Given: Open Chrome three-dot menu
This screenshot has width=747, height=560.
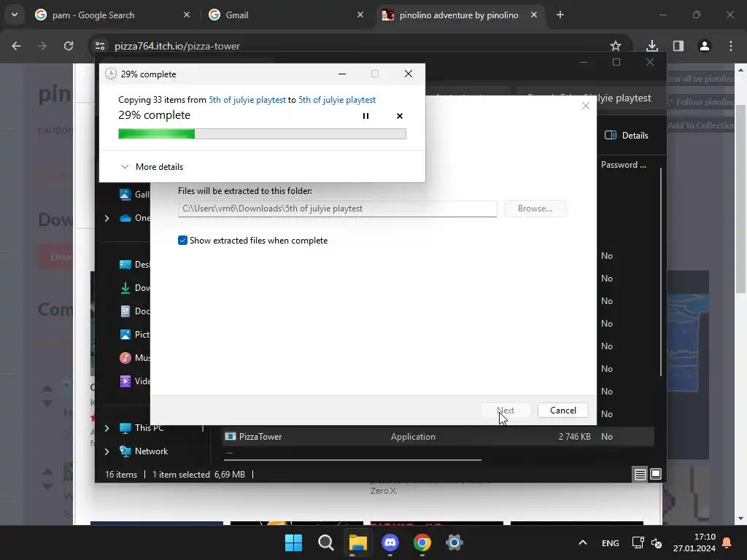Looking at the screenshot, I should pyautogui.click(x=731, y=46).
